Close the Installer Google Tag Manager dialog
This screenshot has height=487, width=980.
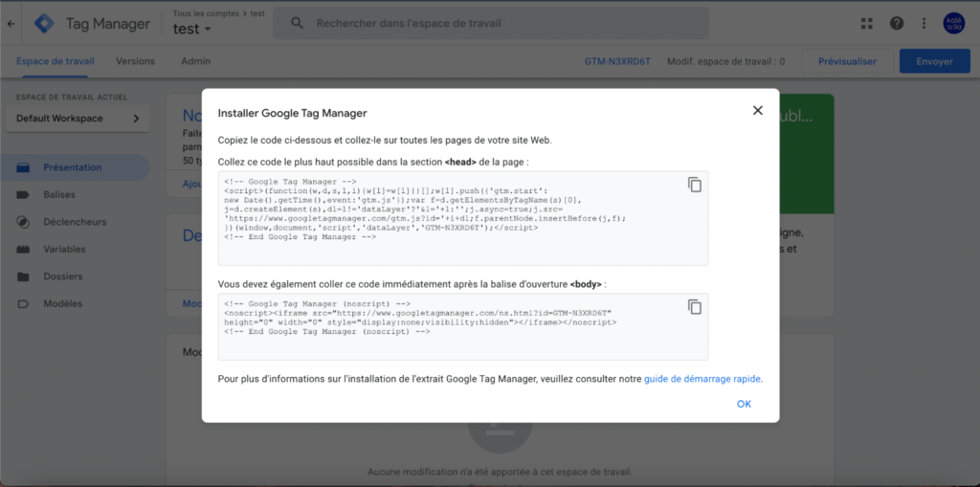click(758, 111)
